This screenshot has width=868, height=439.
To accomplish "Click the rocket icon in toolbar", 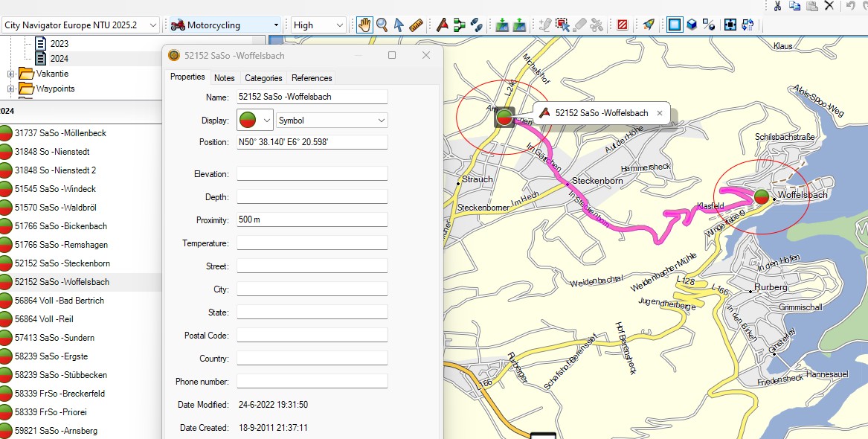I will [x=649, y=25].
